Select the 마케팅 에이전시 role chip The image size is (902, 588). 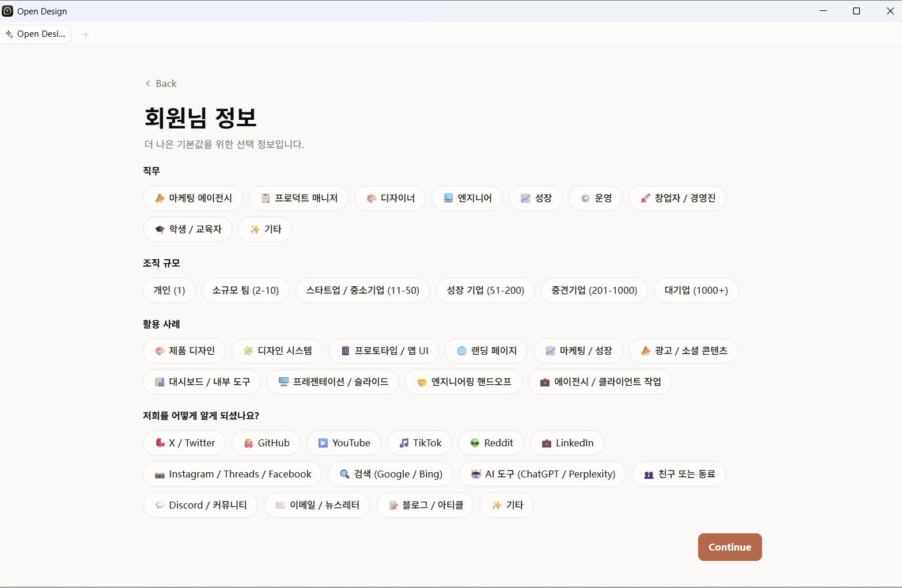193,198
